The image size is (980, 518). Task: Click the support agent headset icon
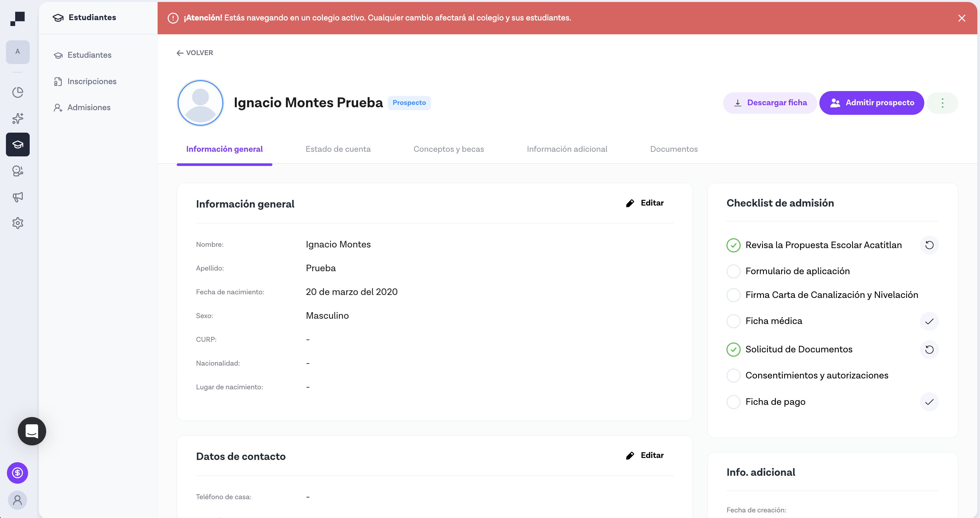(17, 171)
